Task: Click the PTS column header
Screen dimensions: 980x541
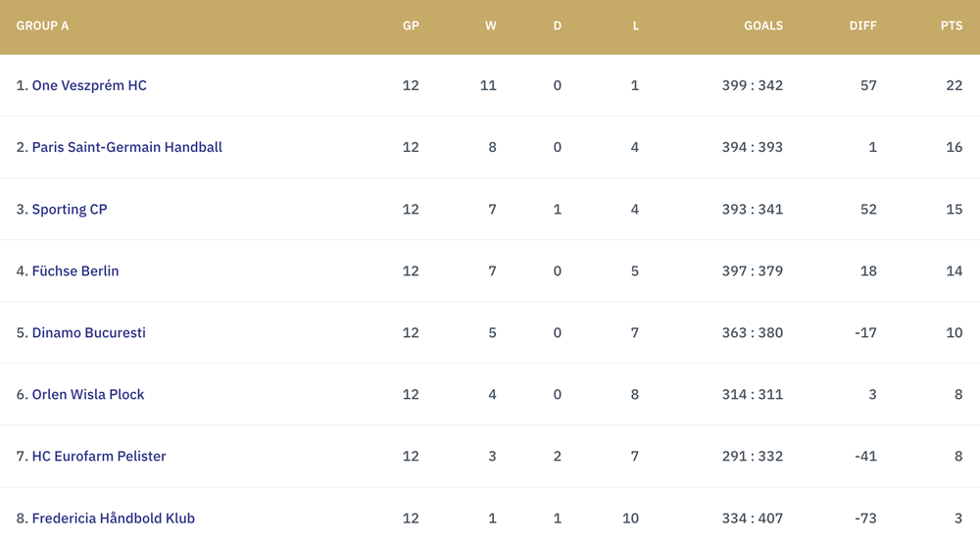Action: click(952, 25)
